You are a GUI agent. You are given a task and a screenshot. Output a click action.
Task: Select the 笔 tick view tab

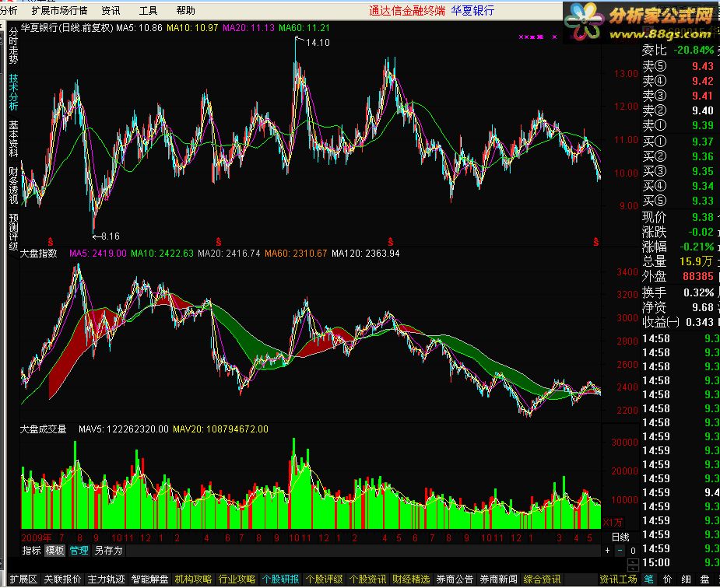(x=649, y=579)
